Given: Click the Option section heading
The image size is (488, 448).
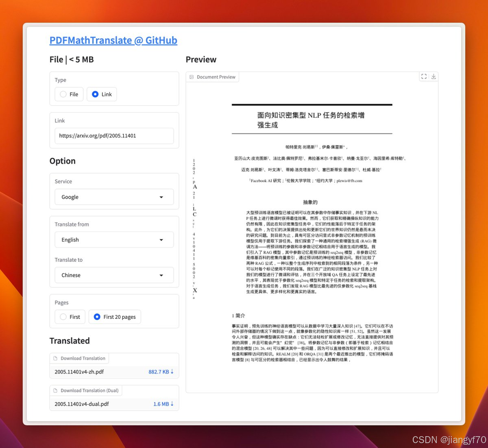Looking at the screenshot, I should coord(63,161).
